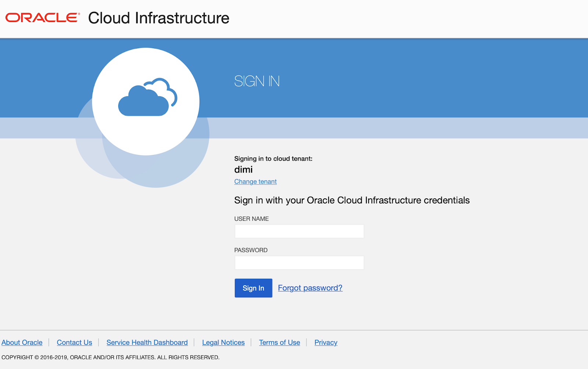Image resolution: width=588 pixels, height=369 pixels.
Task: Click the Cloud Infrastructure header text
Action: pyautogui.click(x=158, y=18)
